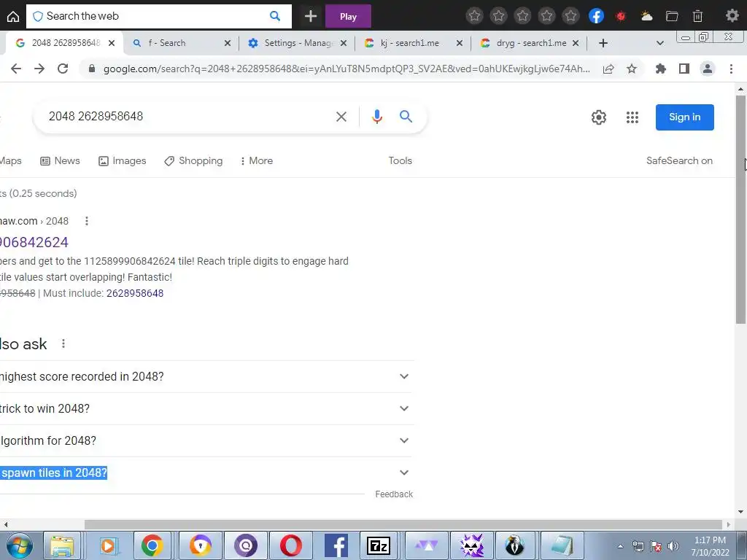
Task: Click the lock icon in address bar
Action: coord(92,69)
